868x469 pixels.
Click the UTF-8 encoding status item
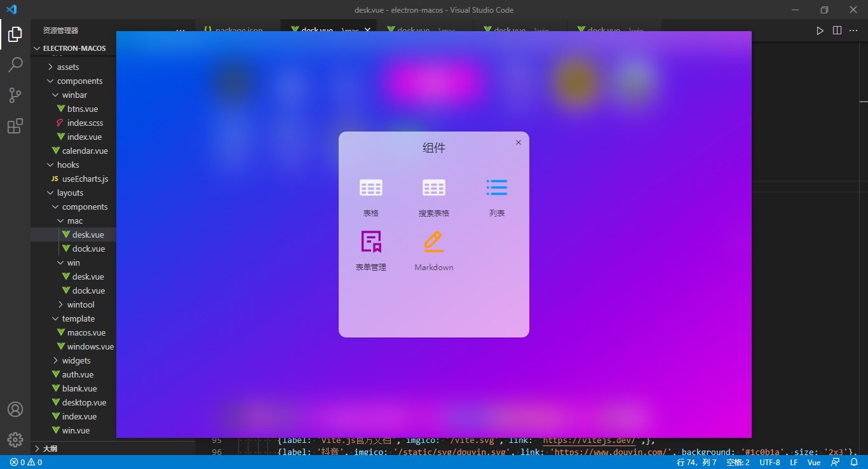point(770,463)
